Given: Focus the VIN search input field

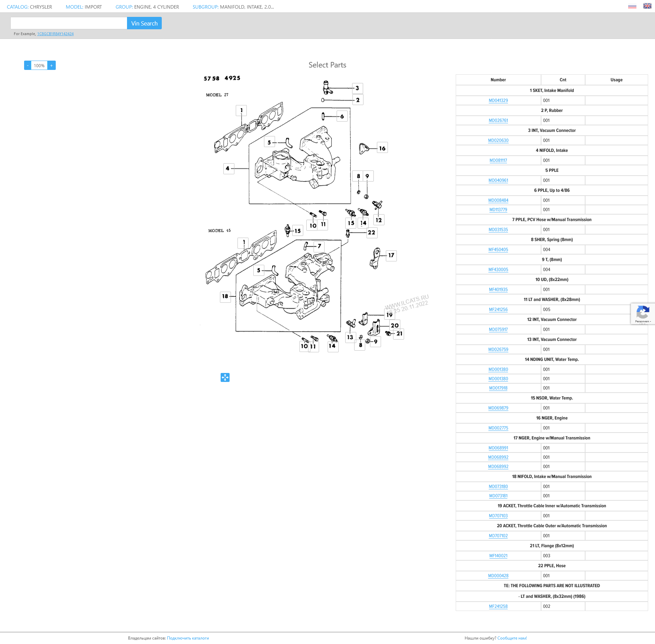Looking at the screenshot, I should 69,23.
